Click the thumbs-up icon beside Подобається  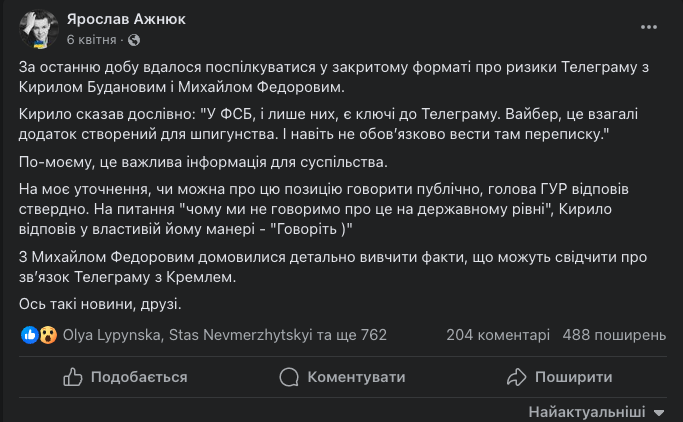73,377
